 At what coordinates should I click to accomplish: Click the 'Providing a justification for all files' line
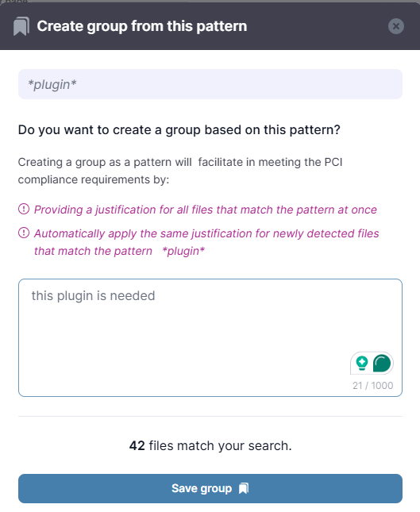coord(206,210)
